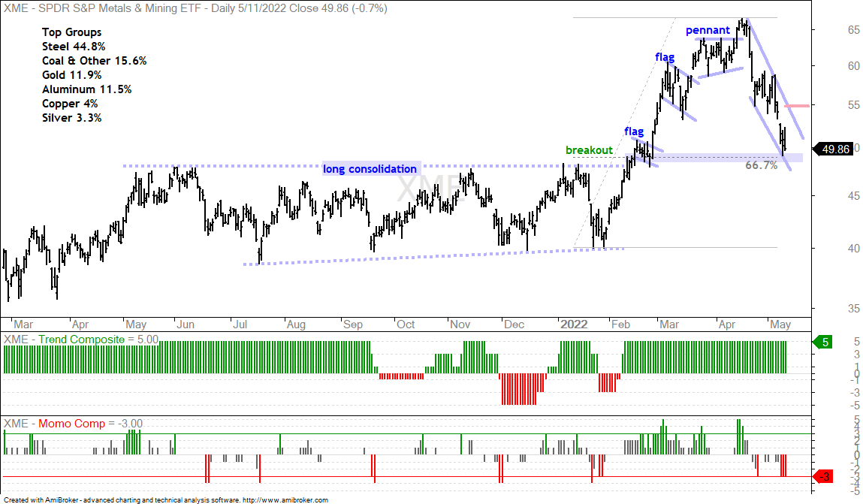Image resolution: width=863 pixels, height=504 pixels.
Task: Select the green "breakout" annotation
Action: tap(589, 150)
